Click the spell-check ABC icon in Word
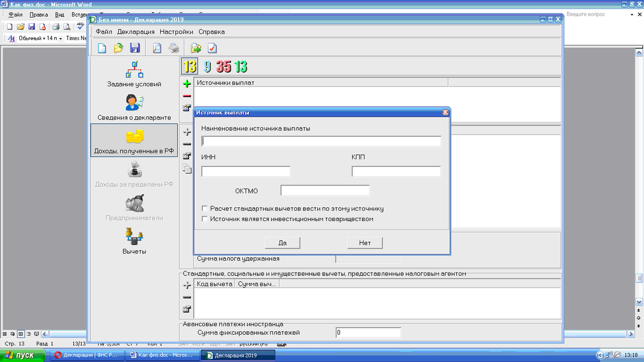 click(80, 26)
